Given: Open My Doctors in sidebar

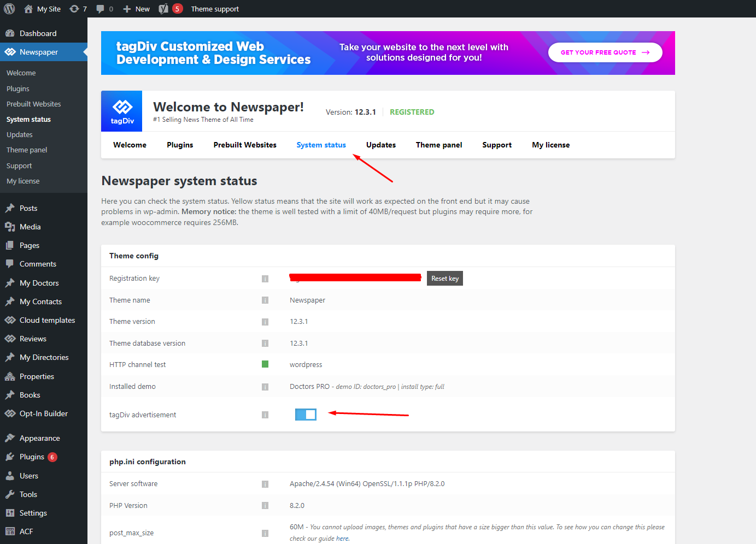Looking at the screenshot, I should click(44, 283).
